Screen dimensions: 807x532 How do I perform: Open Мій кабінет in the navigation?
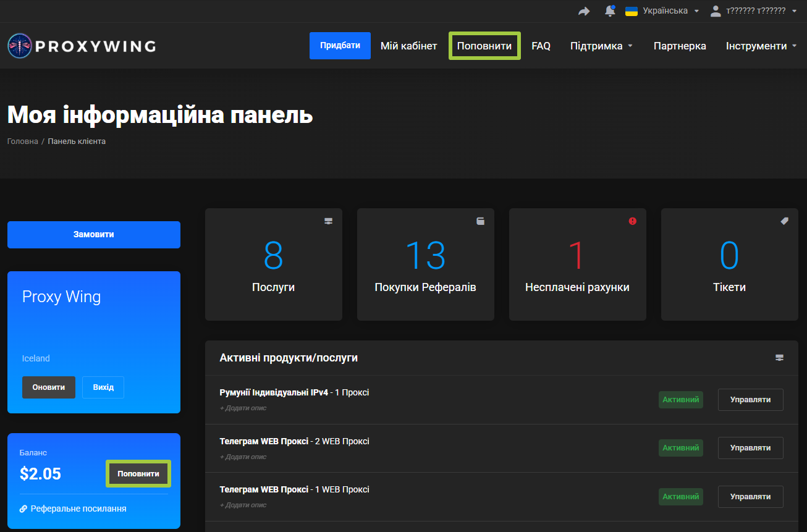coord(409,46)
